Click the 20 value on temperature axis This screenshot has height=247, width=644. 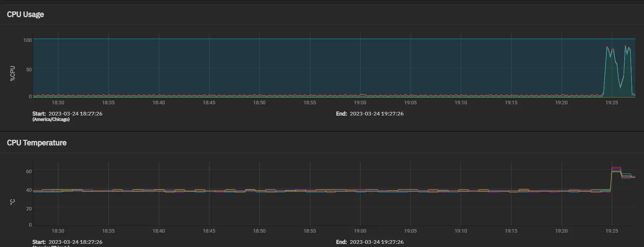[29, 209]
